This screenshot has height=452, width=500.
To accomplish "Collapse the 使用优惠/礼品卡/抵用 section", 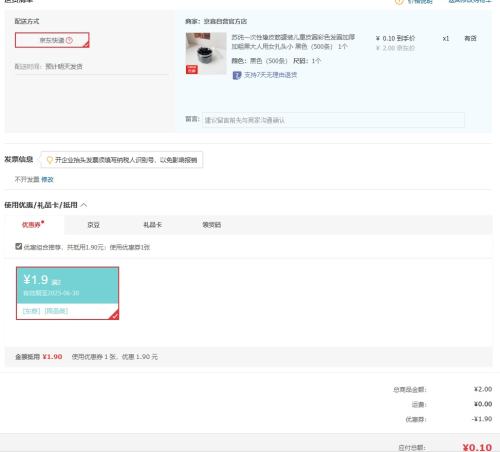I will pyautogui.click(x=84, y=205).
